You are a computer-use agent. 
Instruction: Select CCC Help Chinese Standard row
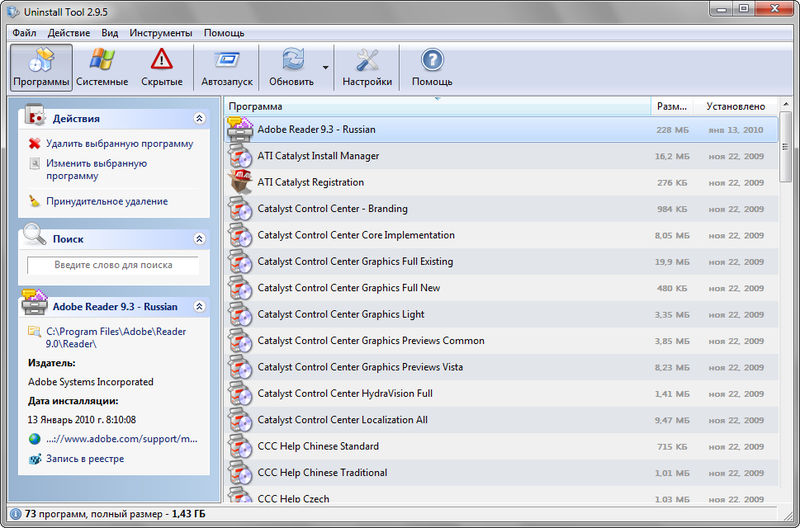[502, 446]
